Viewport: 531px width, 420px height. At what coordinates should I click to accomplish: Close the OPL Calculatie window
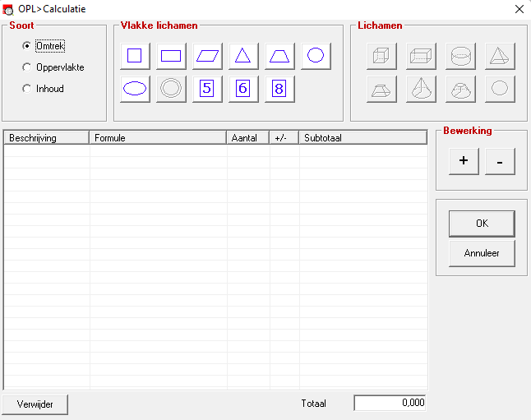(519, 9)
